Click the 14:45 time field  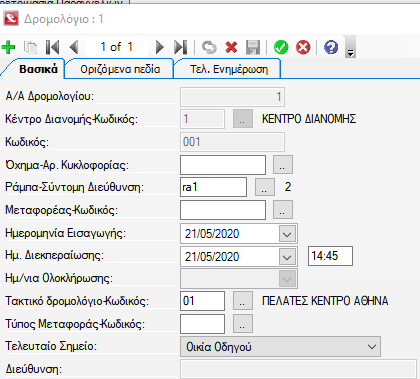pos(330,256)
